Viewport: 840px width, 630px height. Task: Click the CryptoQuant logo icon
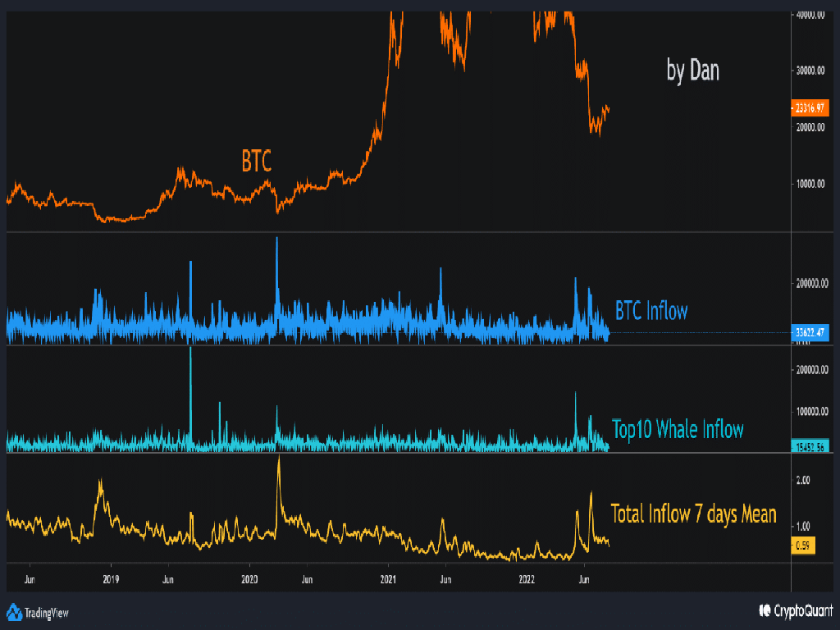pos(765,611)
